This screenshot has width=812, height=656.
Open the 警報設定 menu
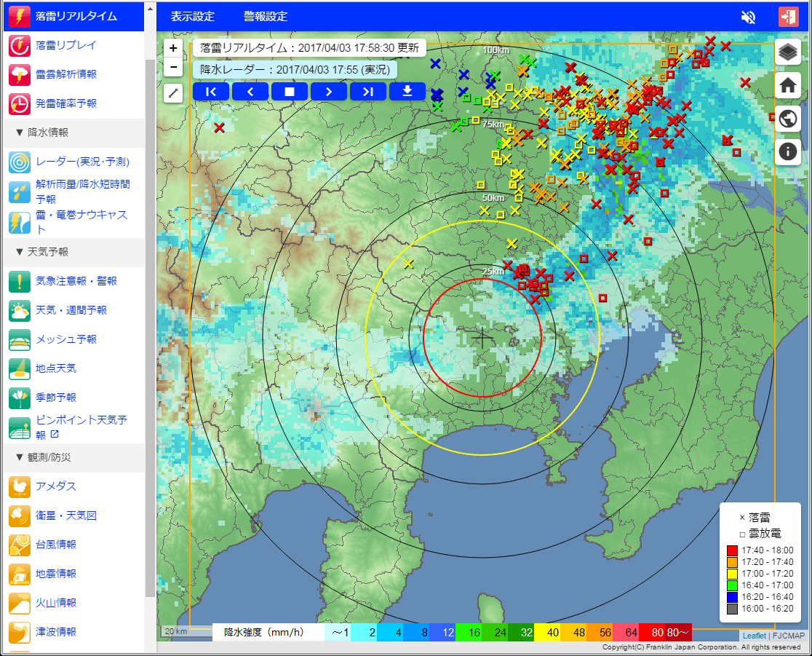coord(266,17)
